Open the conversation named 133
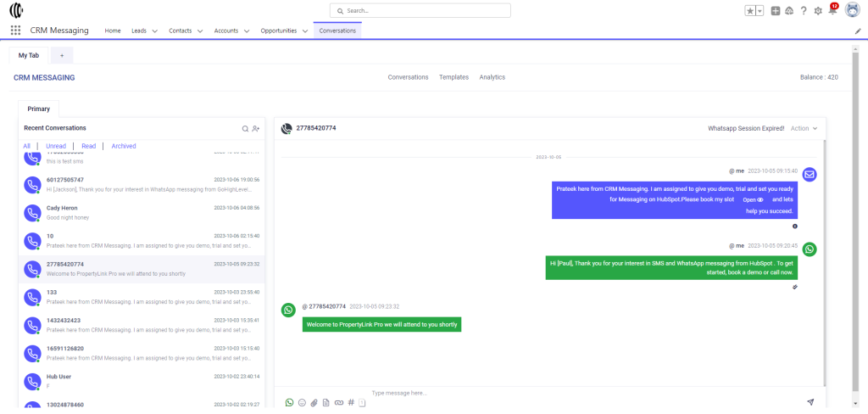The image size is (868, 414). [142, 297]
